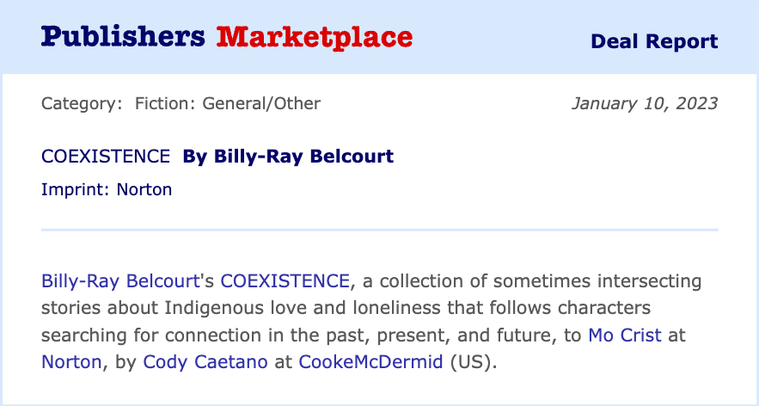Image resolution: width=759 pixels, height=406 pixels.
Task: Click the Fiction: General/Other category value
Action: (228, 104)
